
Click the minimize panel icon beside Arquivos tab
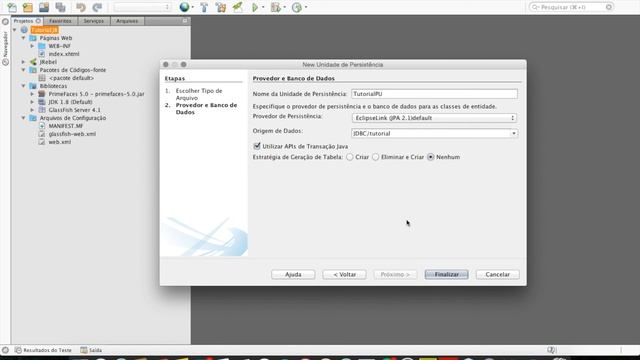[185, 20]
